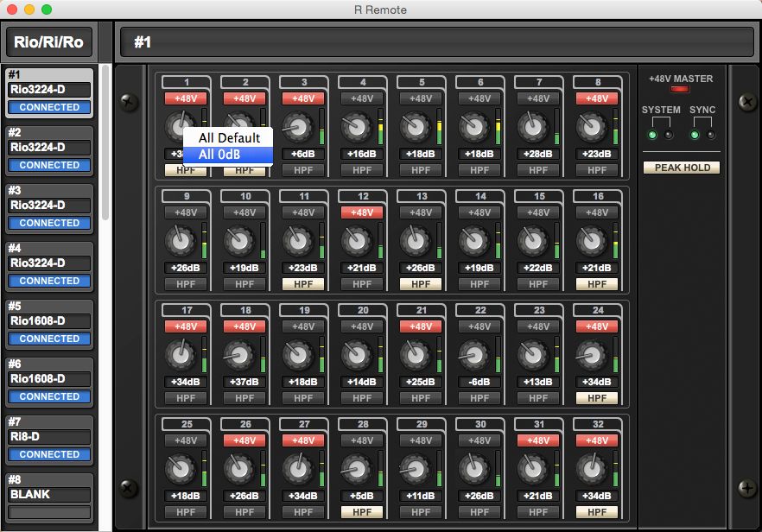Click the level meter on channel 5
Screen dimensions: 762x532
pyautogui.click(x=438, y=128)
